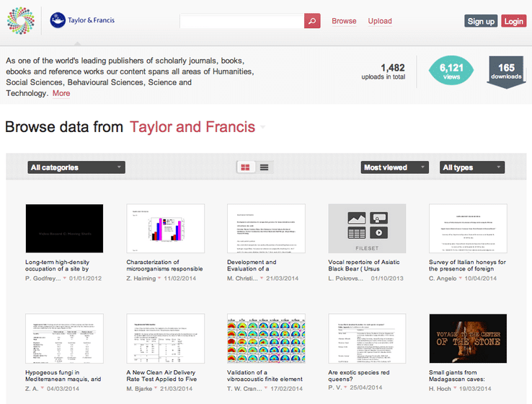The image size is (532, 404).
Task: Expand author arrow next to P. V.
Action: click(345, 387)
